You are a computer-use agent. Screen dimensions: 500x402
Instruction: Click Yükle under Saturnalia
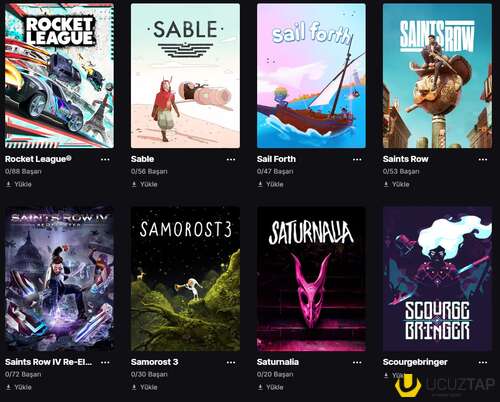(x=270, y=387)
